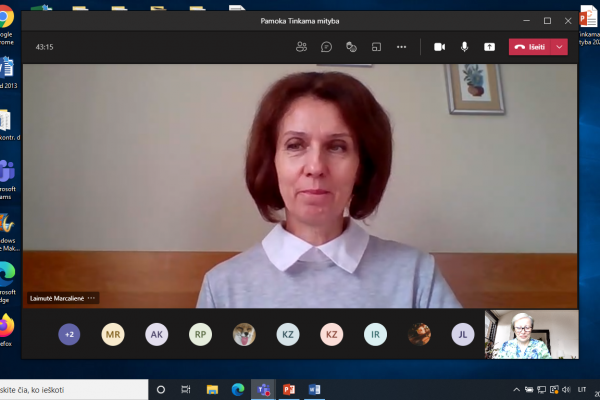Mute or unmute the microphone
This screenshot has height=400, width=600.
464,47
